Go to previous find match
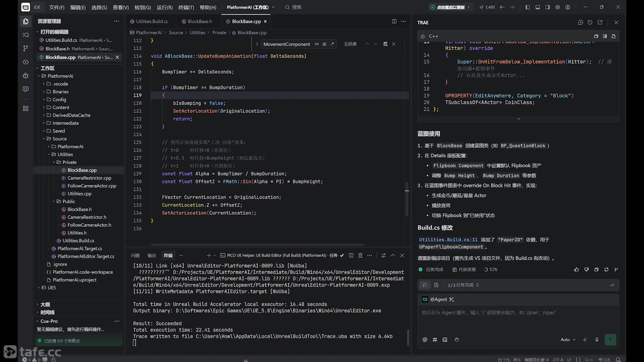 pos(367,44)
